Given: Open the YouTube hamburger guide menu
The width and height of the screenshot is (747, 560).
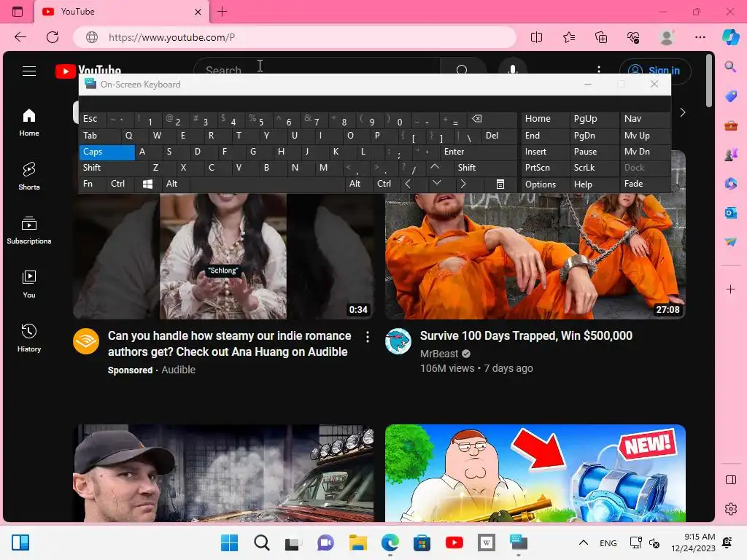Looking at the screenshot, I should tap(29, 71).
